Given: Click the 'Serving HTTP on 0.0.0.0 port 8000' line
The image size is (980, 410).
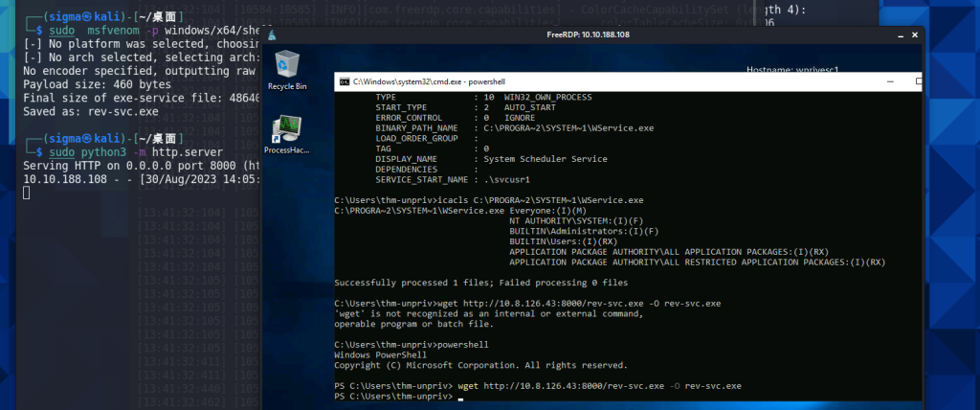Looking at the screenshot, I should (141, 166).
